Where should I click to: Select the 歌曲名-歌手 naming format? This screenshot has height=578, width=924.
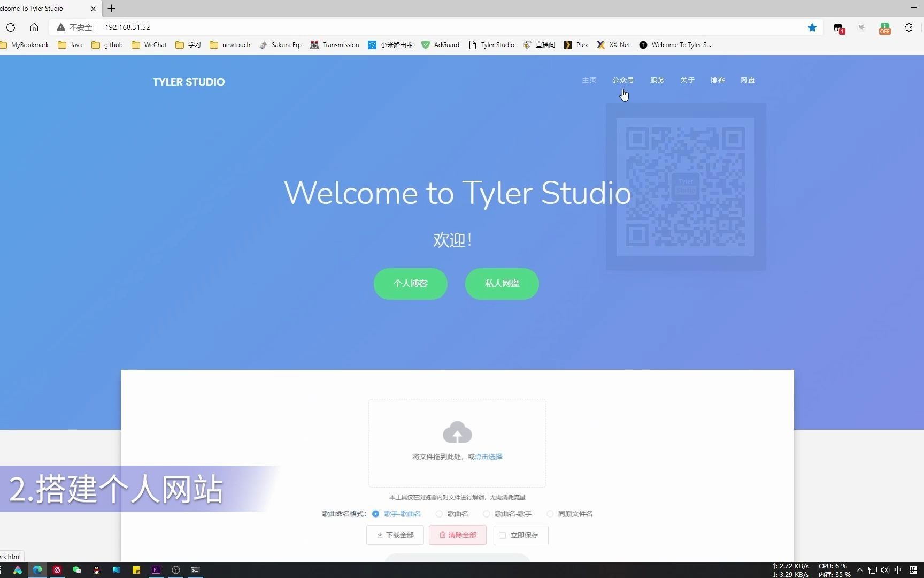pos(507,514)
